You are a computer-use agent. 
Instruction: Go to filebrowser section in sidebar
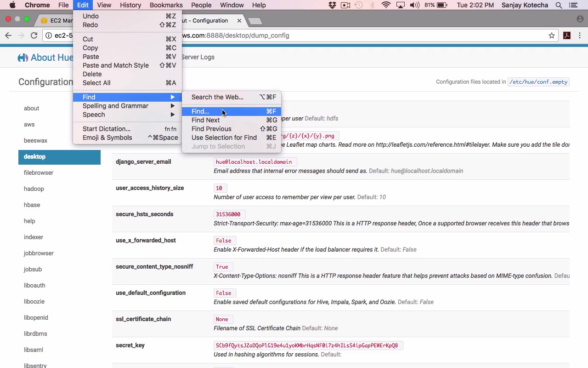tap(39, 172)
